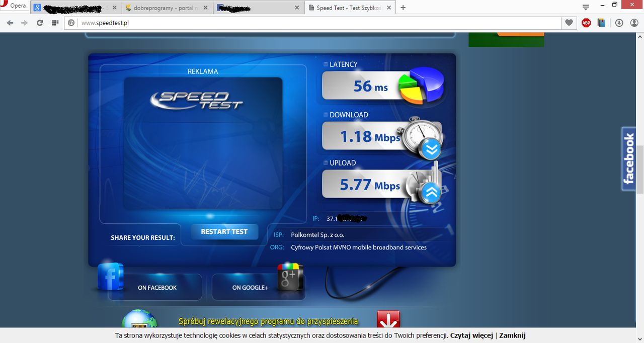
Task: Click the site info globe icon
Action: (x=71, y=23)
